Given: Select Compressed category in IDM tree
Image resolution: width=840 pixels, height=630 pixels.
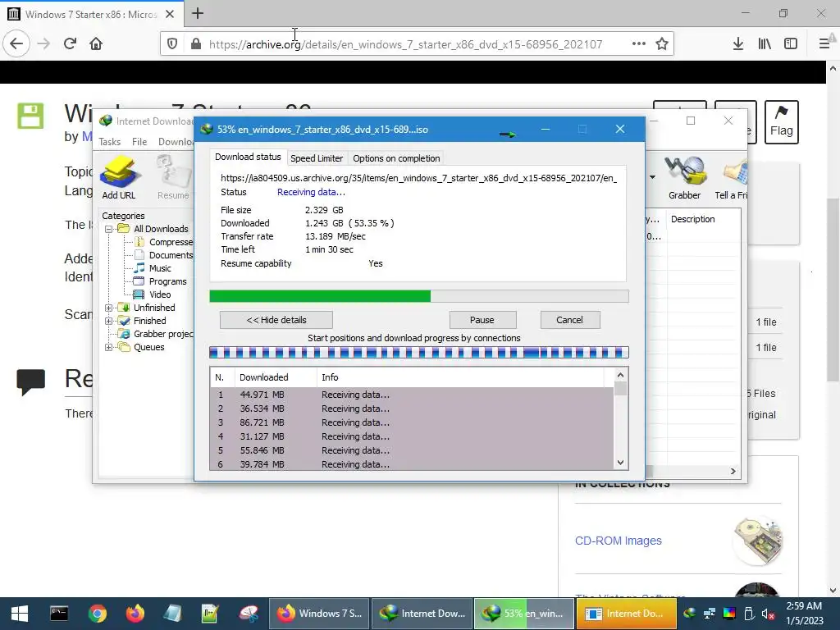Looking at the screenshot, I should [163, 242].
